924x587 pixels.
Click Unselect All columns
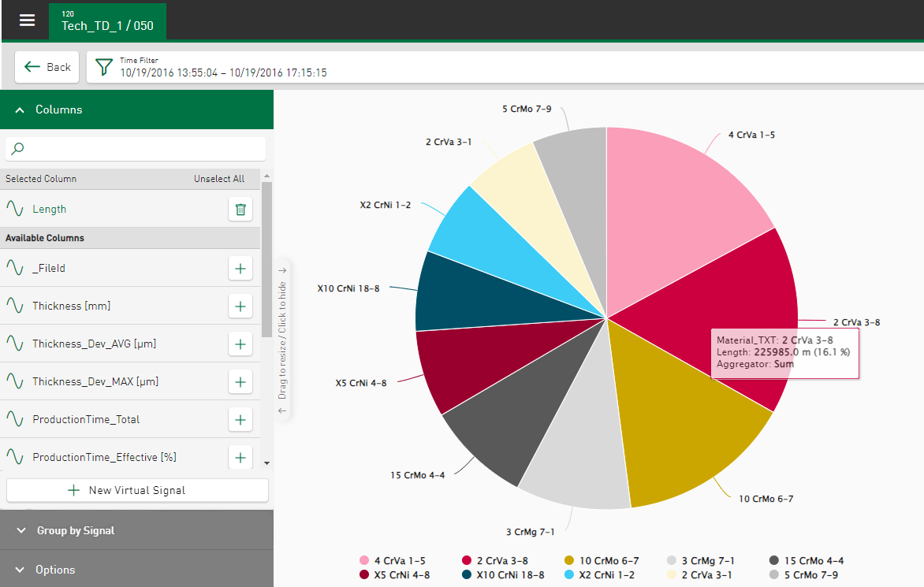coord(219,179)
